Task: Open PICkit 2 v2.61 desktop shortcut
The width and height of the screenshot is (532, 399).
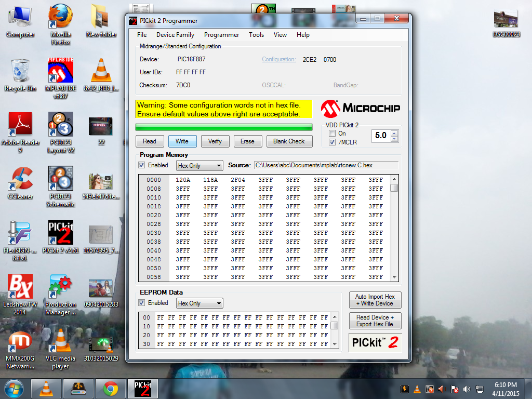Action: pos(60,237)
